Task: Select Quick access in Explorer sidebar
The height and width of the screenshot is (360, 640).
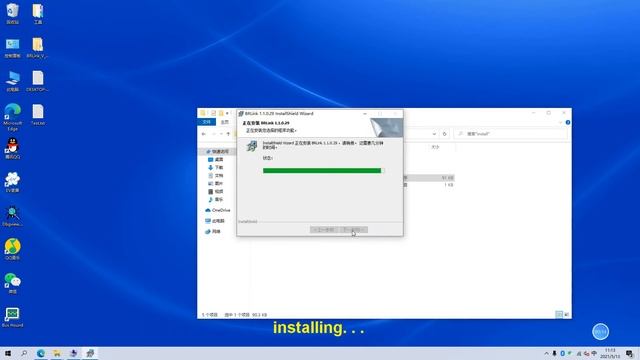Action: click(x=218, y=151)
